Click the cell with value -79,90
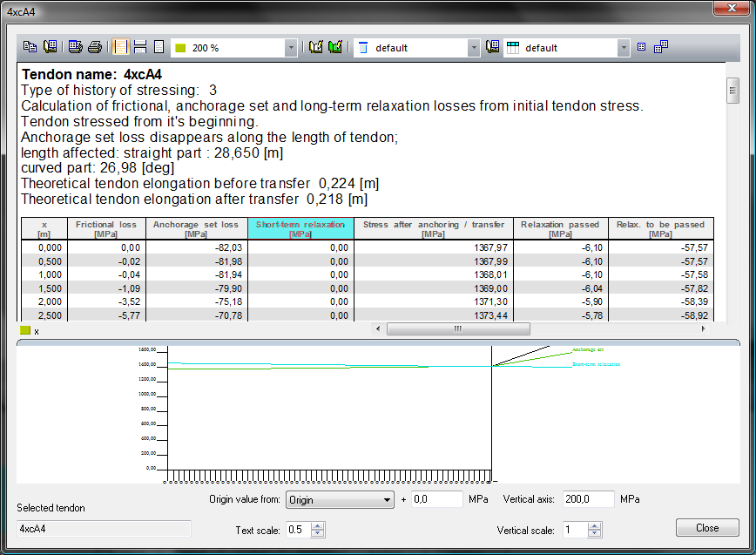This screenshot has height=555, width=756. tap(196, 288)
